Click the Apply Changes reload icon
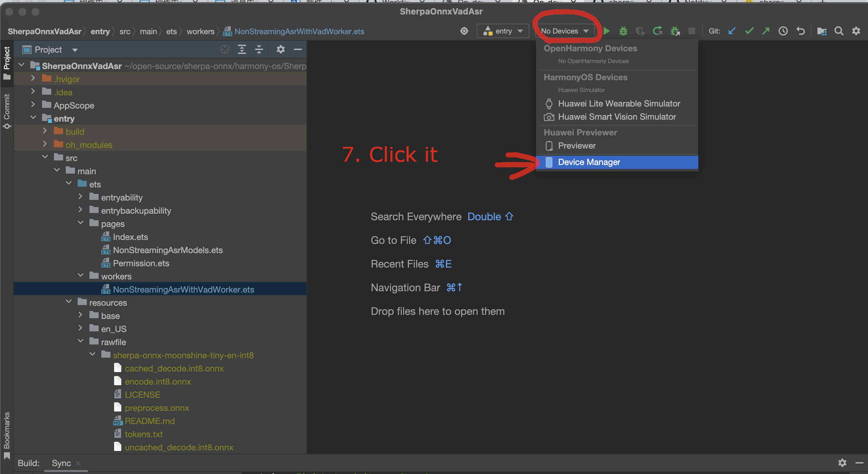The width and height of the screenshot is (868, 474). pyautogui.click(x=657, y=31)
